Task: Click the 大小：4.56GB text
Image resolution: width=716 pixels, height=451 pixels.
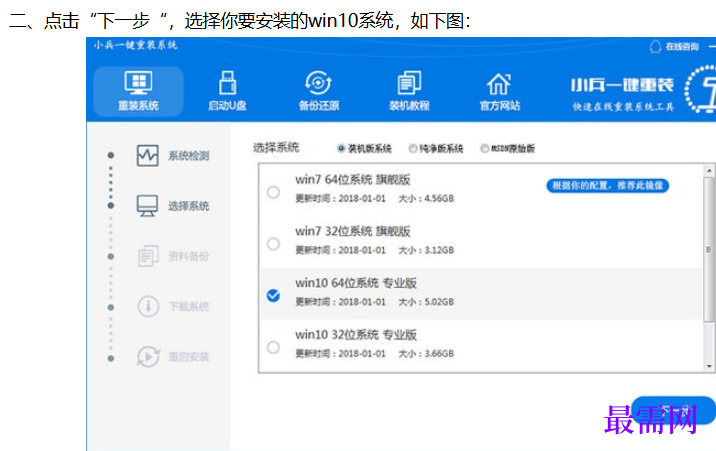Action: pyautogui.click(x=426, y=199)
